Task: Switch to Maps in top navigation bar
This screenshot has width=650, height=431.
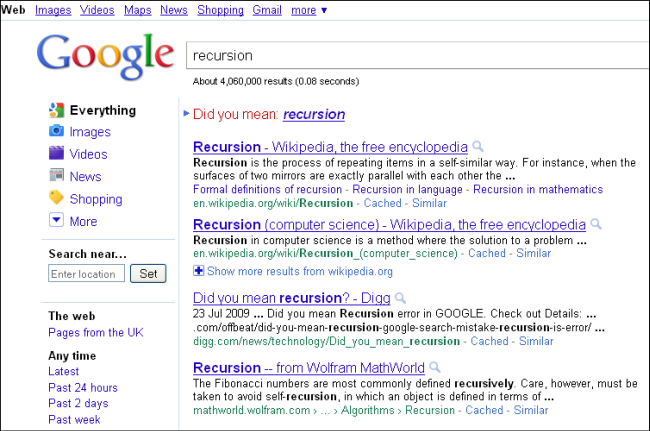Action: (138, 10)
